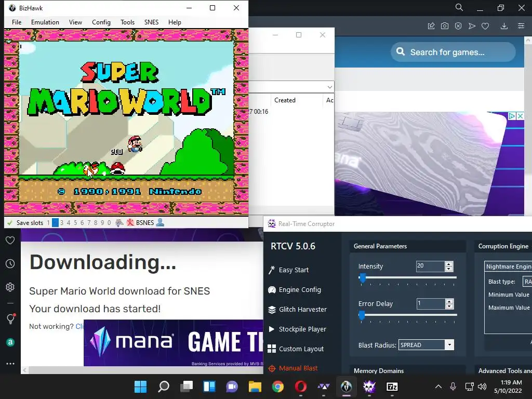Open Google Chrome from taskbar
The image size is (532, 399).
coord(278,387)
